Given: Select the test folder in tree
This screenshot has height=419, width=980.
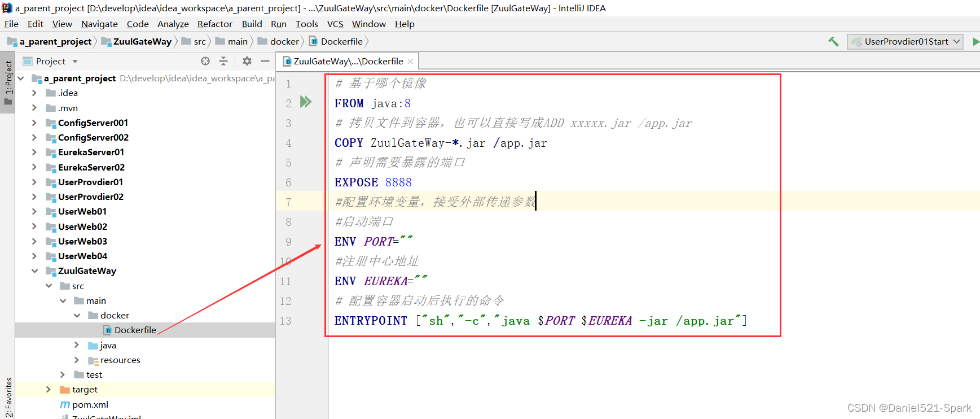Looking at the screenshot, I should (94, 374).
